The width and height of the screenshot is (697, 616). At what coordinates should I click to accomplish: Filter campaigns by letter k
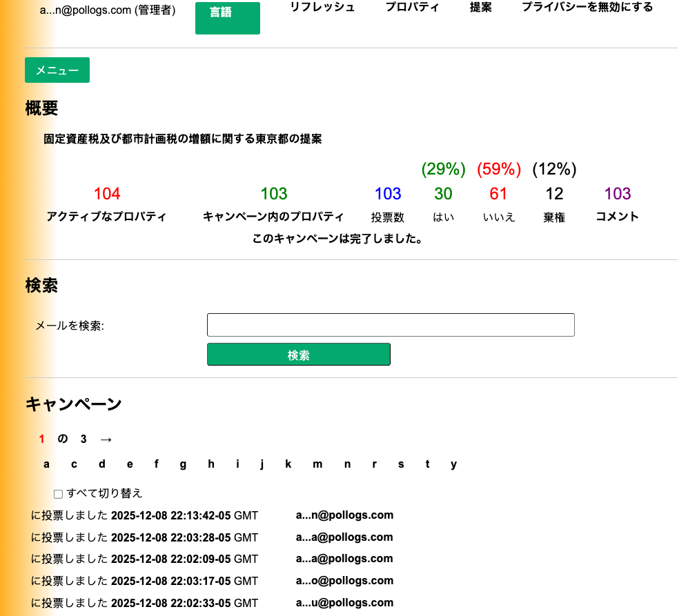click(288, 464)
